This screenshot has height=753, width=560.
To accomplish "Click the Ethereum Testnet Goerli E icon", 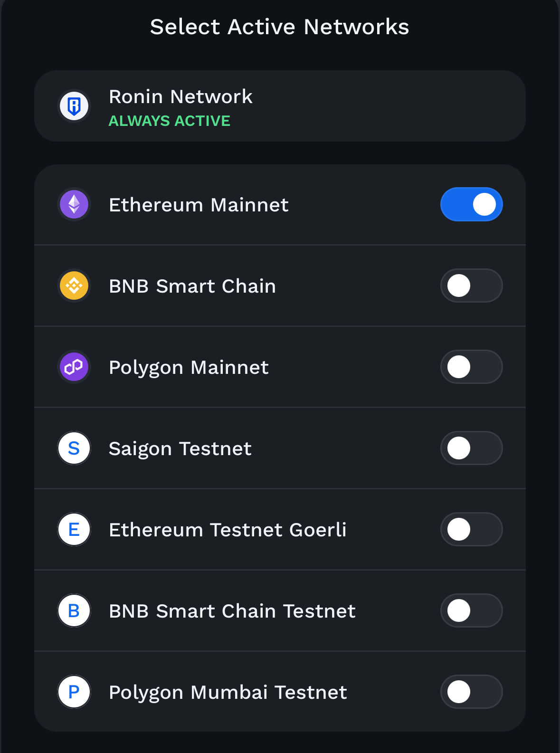I will [x=74, y=530].
